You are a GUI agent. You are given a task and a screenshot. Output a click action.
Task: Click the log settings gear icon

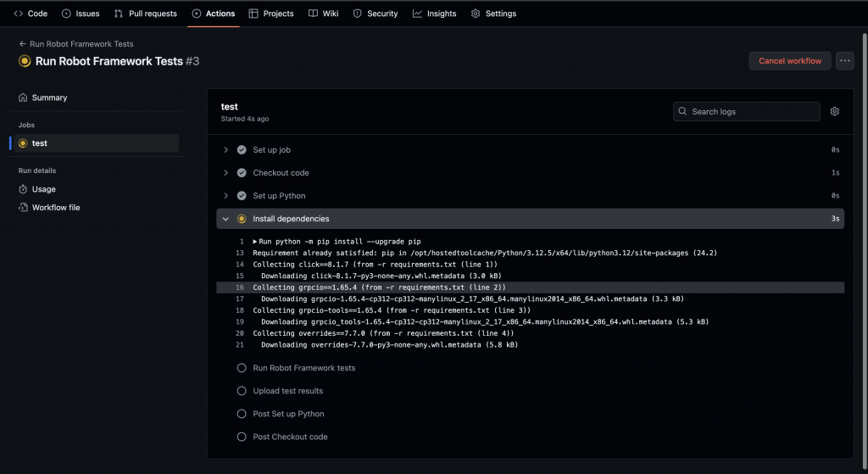pyautogui.click(x=834, y=111)
